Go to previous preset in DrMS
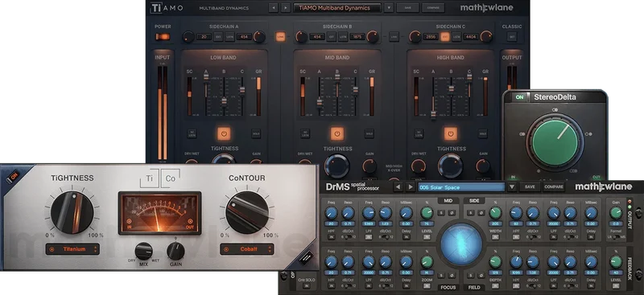Viewport: 644px width, 295px height. tap(398, 187)
